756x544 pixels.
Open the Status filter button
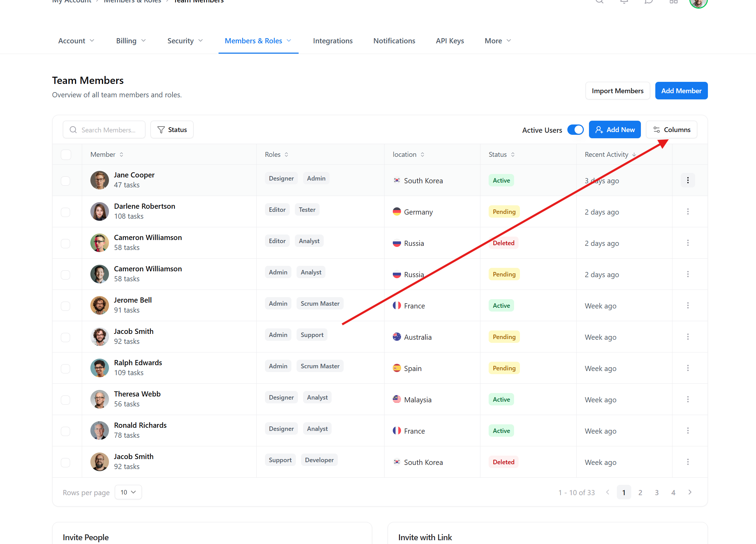[172, 130]
